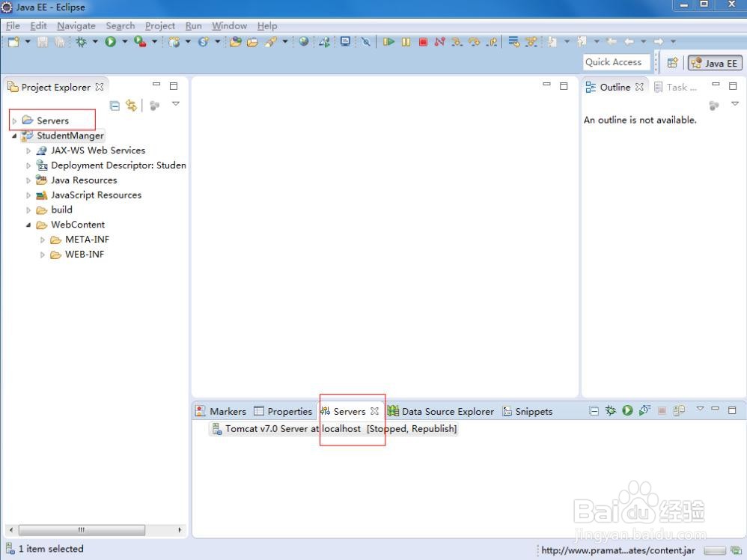
Task: Select the Java EE perspective button
Action: [x=715, y=63]
